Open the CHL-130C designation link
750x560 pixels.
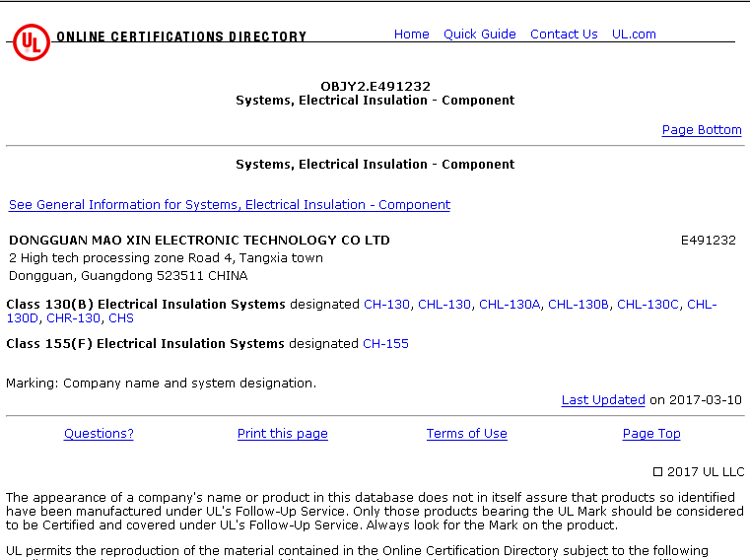pos(648,305)
